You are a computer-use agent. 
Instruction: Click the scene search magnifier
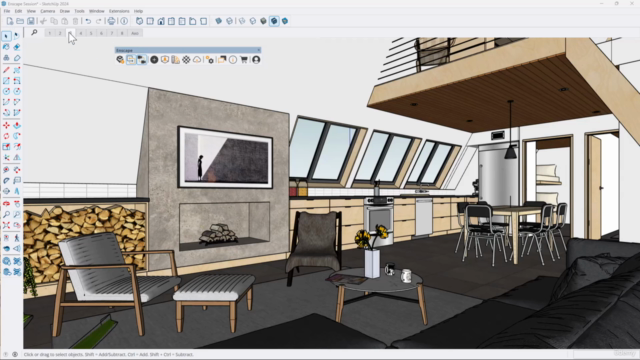pyautogui.click(x=34, y=33)
